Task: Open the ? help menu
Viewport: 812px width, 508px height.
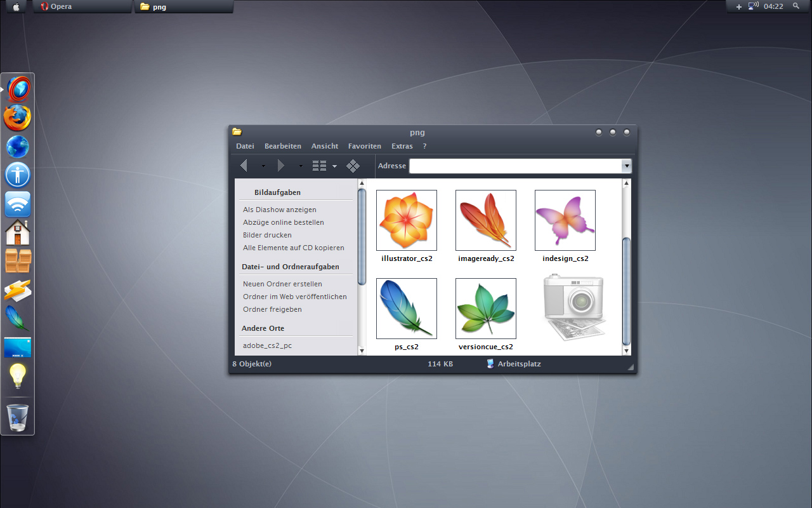Action: click(424, 146)
